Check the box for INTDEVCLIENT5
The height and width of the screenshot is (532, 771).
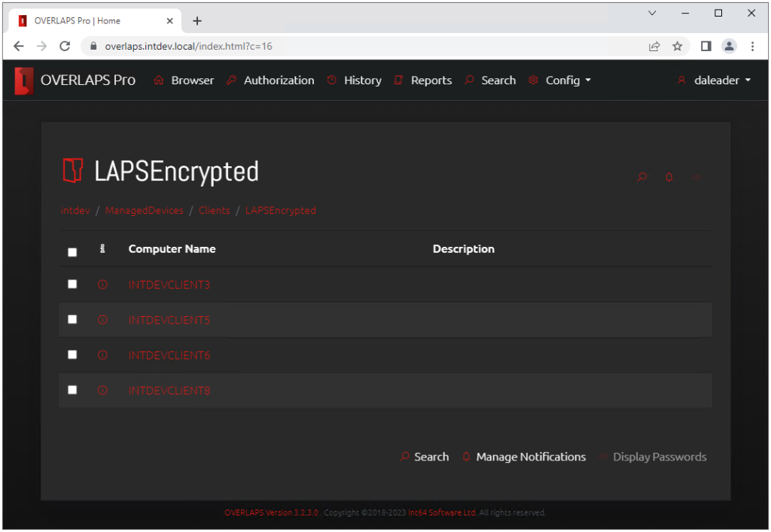[x=72, y=320]
